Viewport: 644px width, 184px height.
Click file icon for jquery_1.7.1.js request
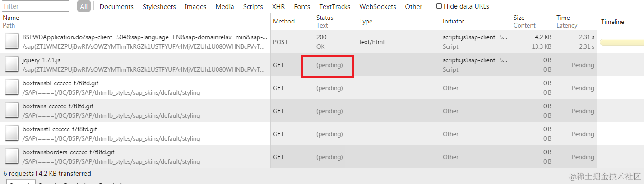tap(11, 65)
